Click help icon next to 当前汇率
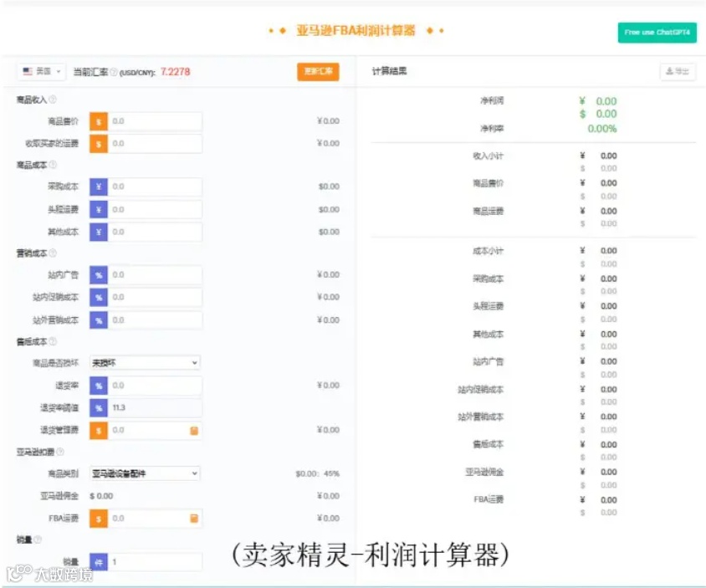Screen dimensions: 706x588 114,72
